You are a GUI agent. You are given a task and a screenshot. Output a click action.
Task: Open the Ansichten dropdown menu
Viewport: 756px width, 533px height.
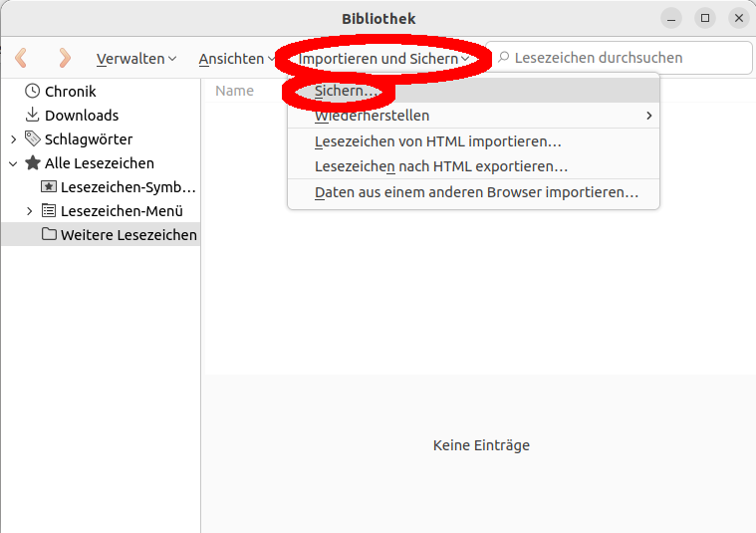tap(236, 59)
